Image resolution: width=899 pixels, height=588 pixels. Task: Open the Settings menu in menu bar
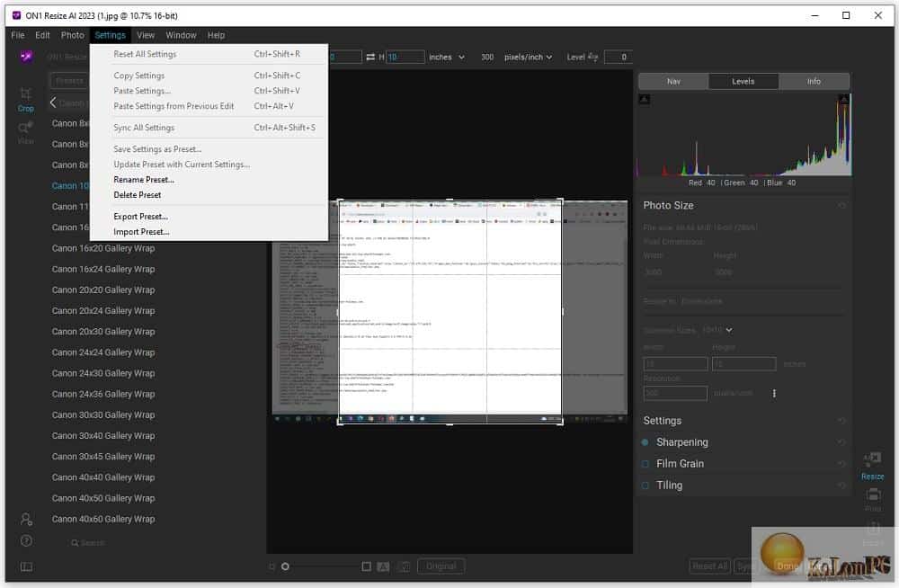(110, 35)
